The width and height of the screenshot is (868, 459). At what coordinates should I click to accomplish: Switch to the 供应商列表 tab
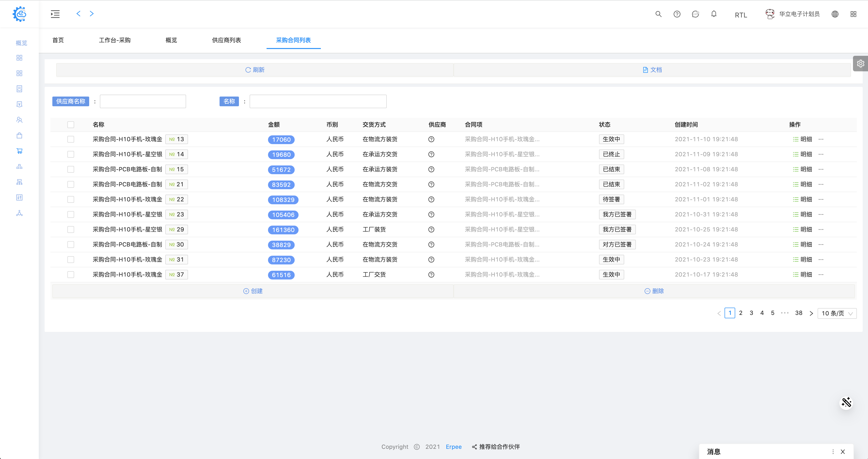click(x=226, y=40)
